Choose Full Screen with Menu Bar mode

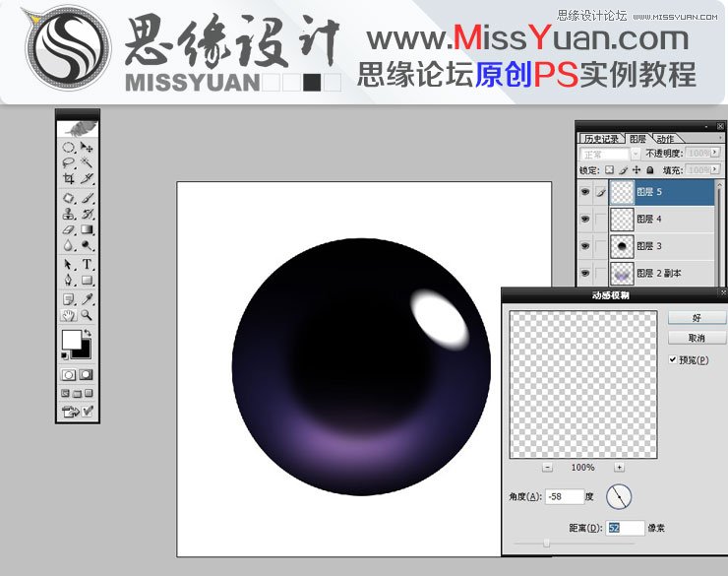click(x=77, y=394)
